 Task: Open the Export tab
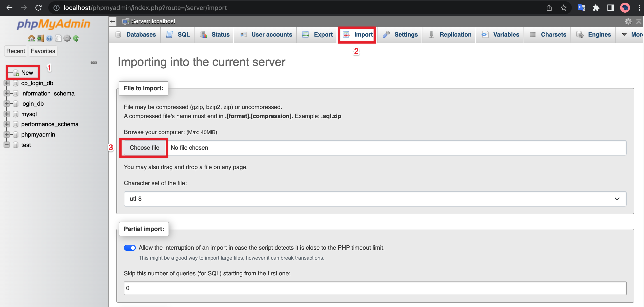pyautogui.click(x=317, y=35)
